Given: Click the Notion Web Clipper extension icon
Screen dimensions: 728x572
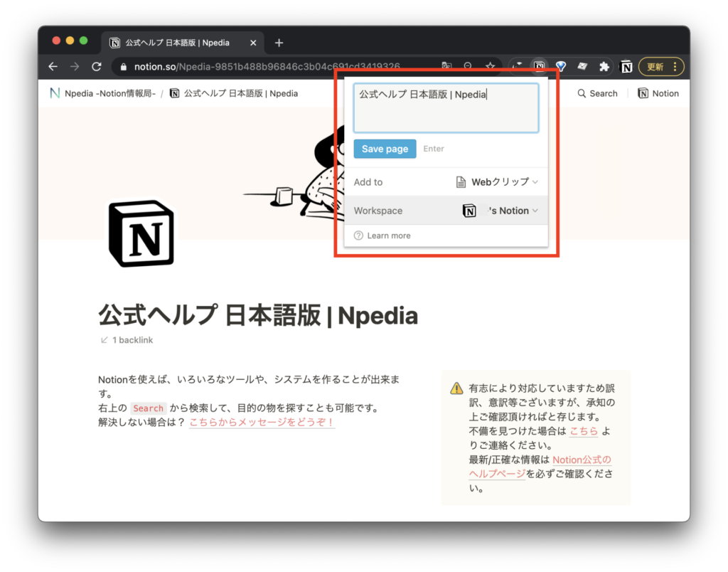Looking at the screenshot, I should [539, 66].
